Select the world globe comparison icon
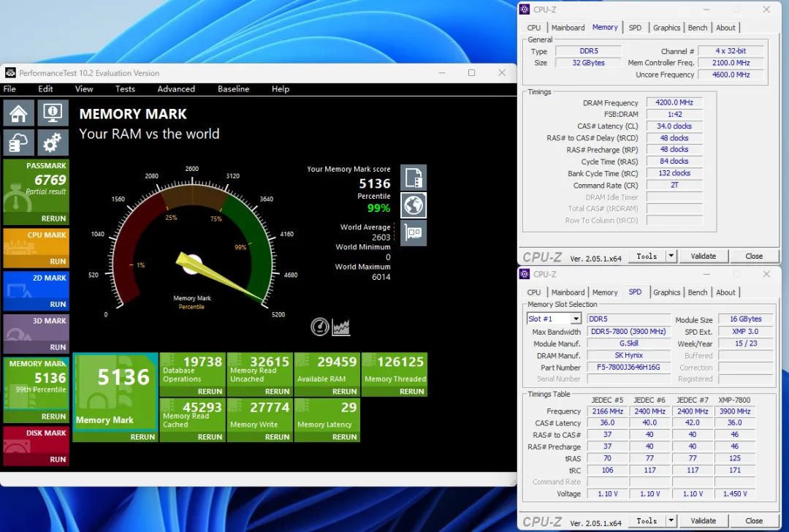The width and height of the screenshot is (789, 532). click(x=413, y=205)
